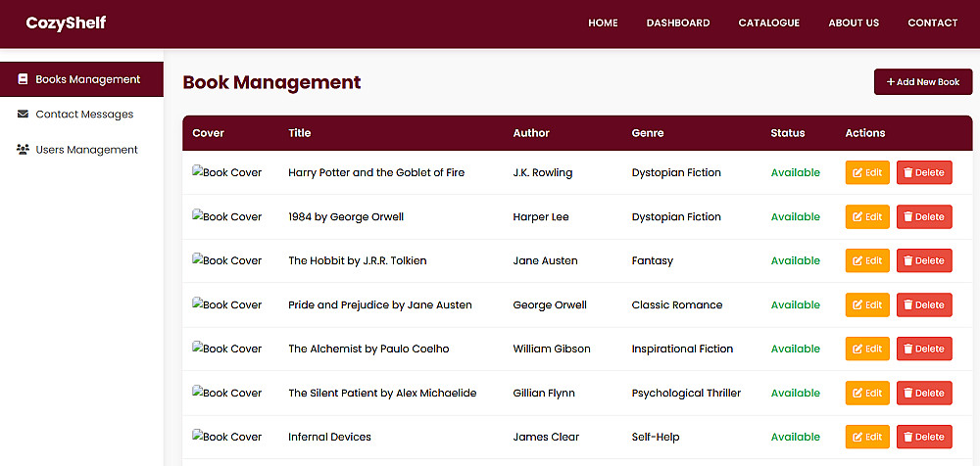Edit the Infernal Devices entry
This screenshot has height=466, width=980.
point(867,437)
